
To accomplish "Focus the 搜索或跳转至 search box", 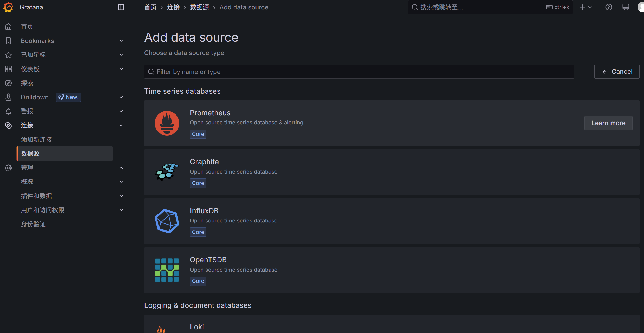I will click(490, 7).
